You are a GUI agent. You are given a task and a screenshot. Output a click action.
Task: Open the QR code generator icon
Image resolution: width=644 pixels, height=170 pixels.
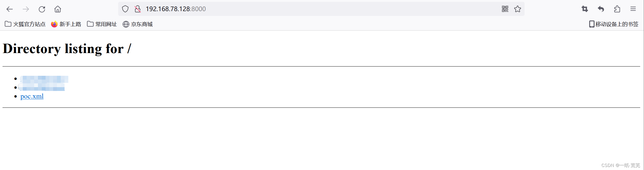click(x=505, y=9)
